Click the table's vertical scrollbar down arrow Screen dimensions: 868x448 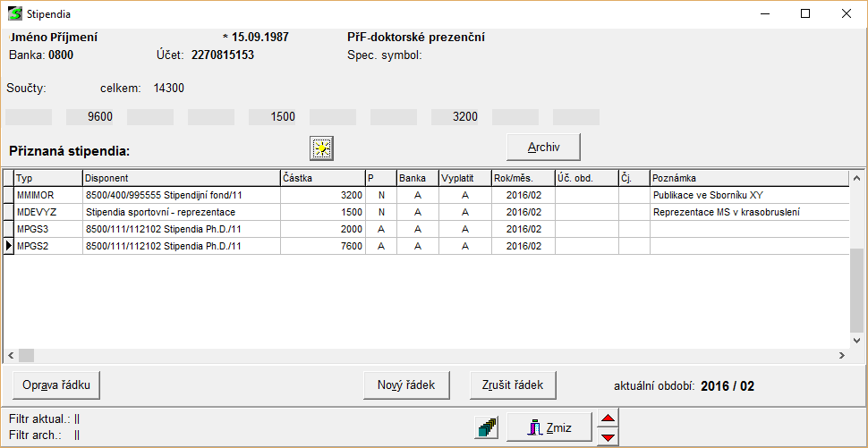pos(858,340)
